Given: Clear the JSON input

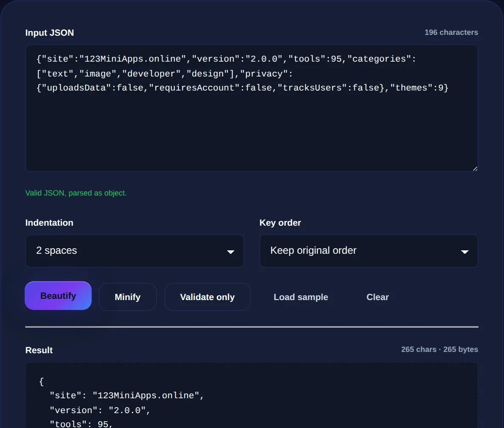Looking at the screenshot, I should (x=378, y=297).
